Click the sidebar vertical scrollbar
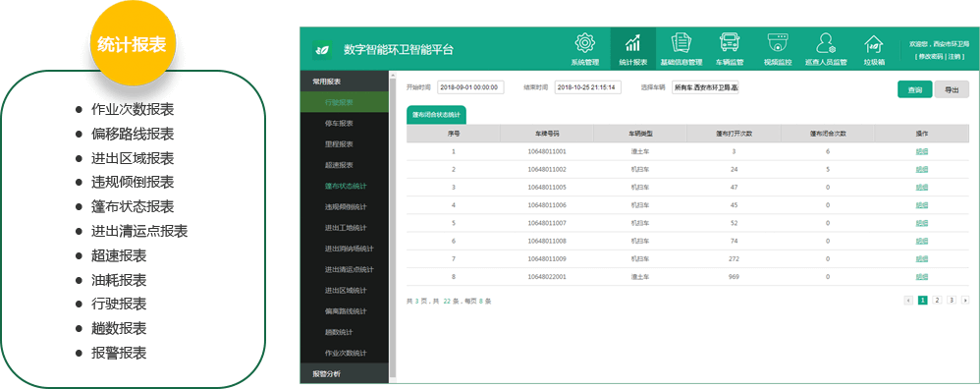 tap(393, 228)
